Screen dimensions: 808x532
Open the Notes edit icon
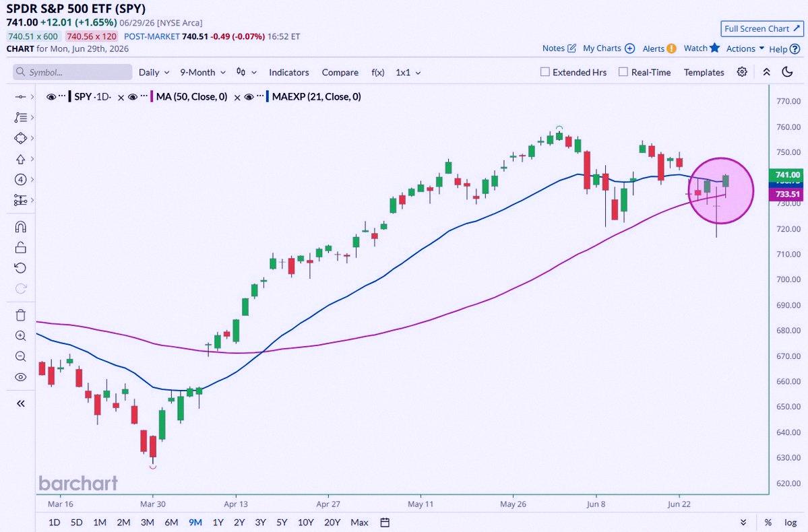click(571, 48)
